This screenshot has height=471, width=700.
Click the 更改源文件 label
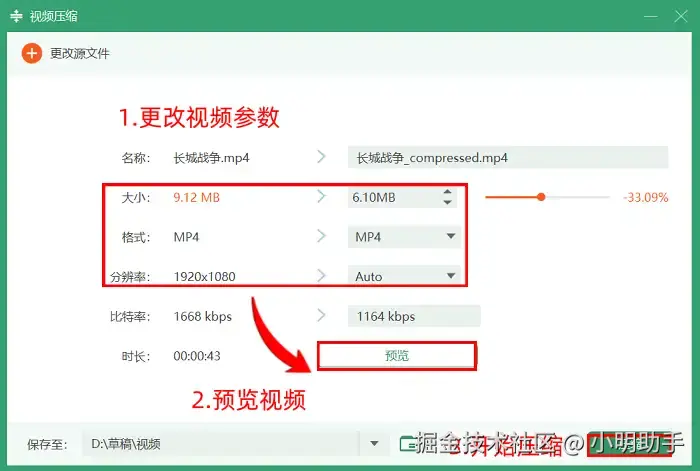pos(80,54)
